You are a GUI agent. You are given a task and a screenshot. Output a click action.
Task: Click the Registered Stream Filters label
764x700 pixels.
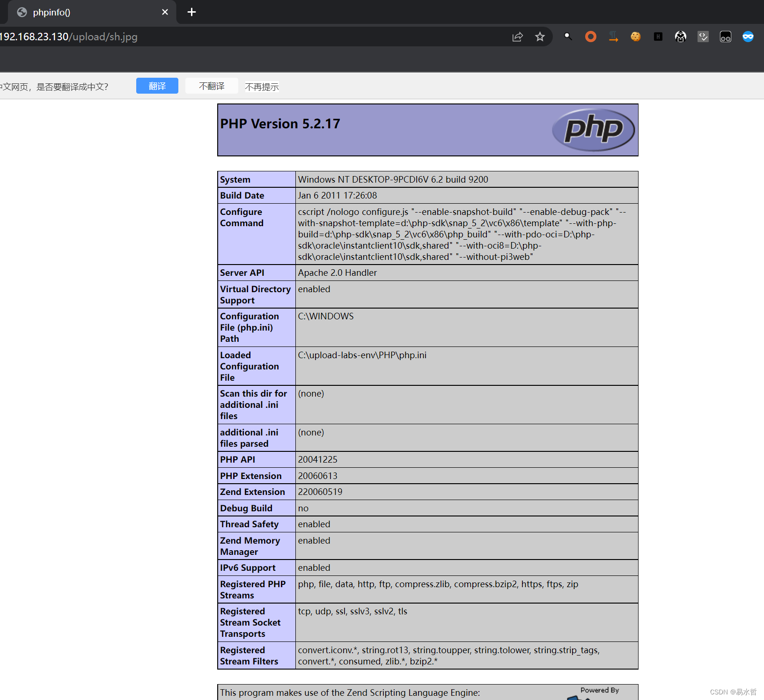[249, 656]
